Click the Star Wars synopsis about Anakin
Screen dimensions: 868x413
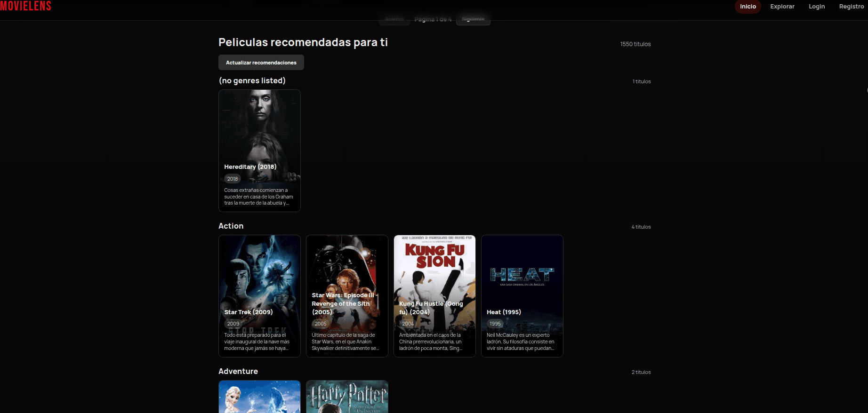(346, 342)
